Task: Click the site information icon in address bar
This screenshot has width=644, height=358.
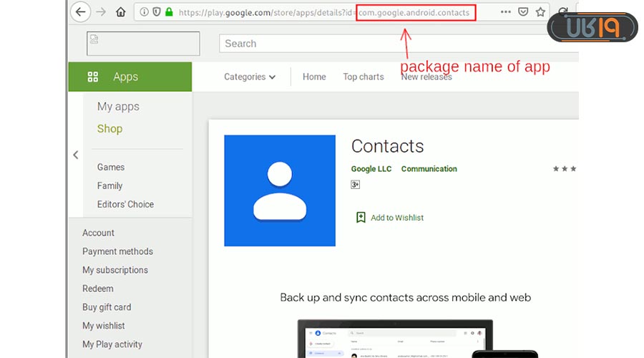Action: point(144,12)
